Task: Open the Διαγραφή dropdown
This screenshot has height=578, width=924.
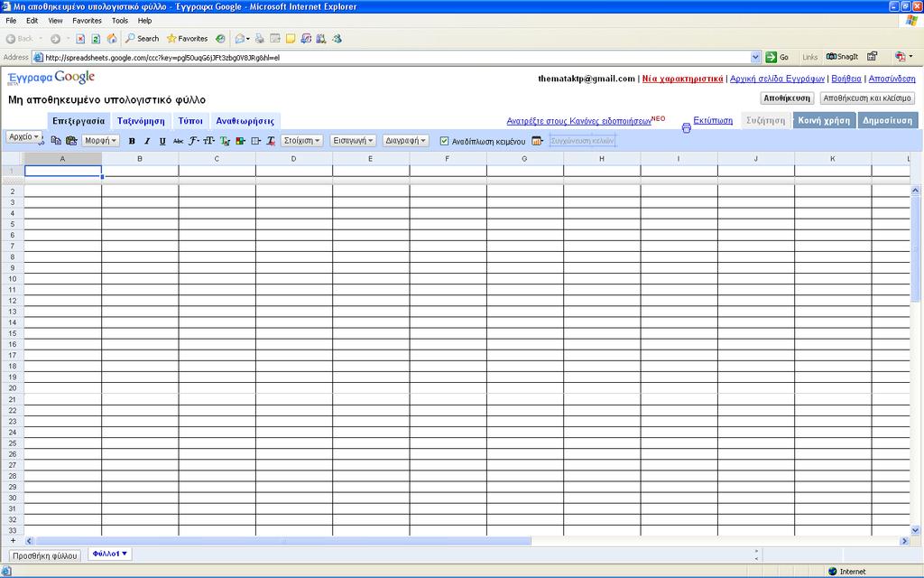Action: [405, 141]
